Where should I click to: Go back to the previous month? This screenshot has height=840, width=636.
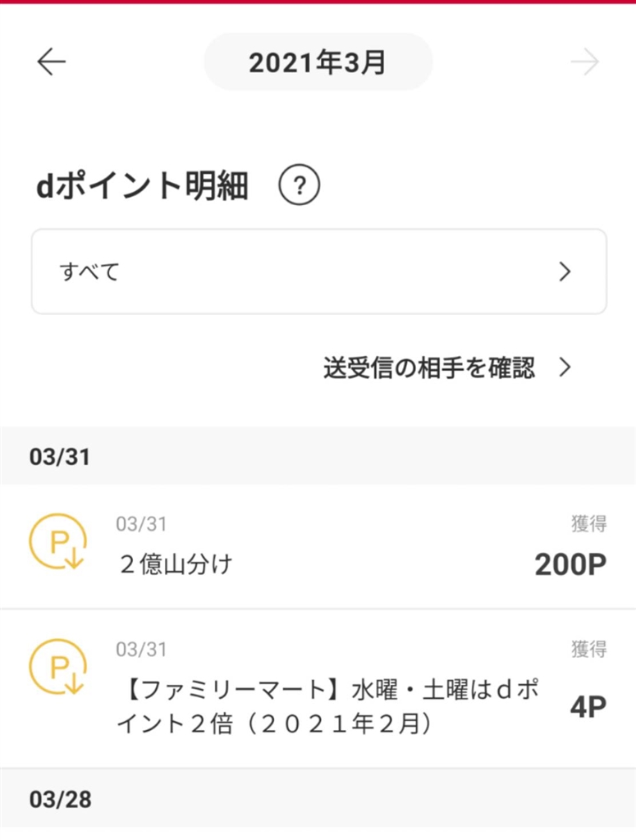coord(51,62)
